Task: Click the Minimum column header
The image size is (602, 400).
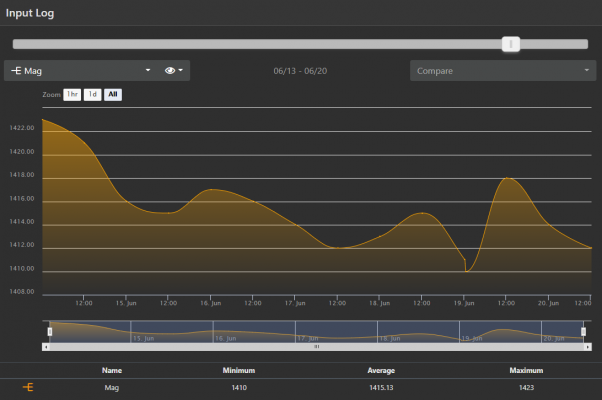Action: tap(239, 370)
